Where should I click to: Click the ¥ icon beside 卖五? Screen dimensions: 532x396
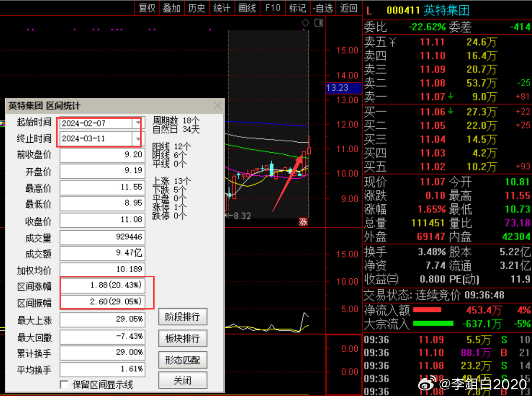point(393,42)
